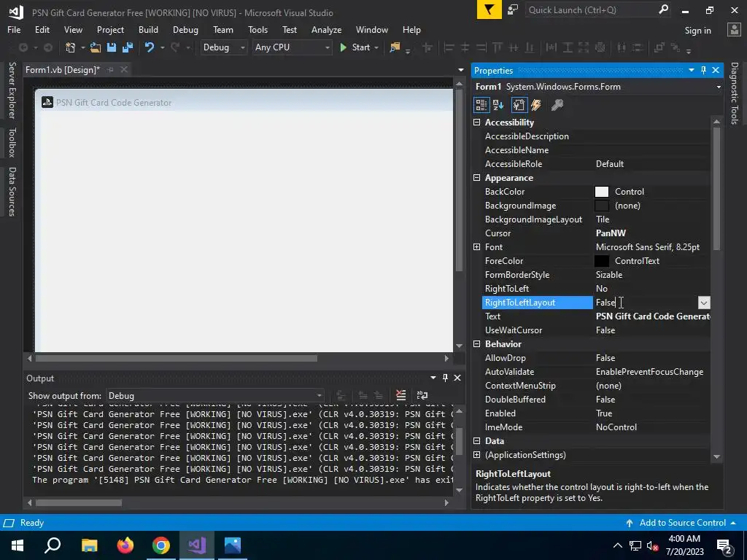The image size is (747, 560).
Task: Click the ForeColor black color swatch
Action: [602, 261]
